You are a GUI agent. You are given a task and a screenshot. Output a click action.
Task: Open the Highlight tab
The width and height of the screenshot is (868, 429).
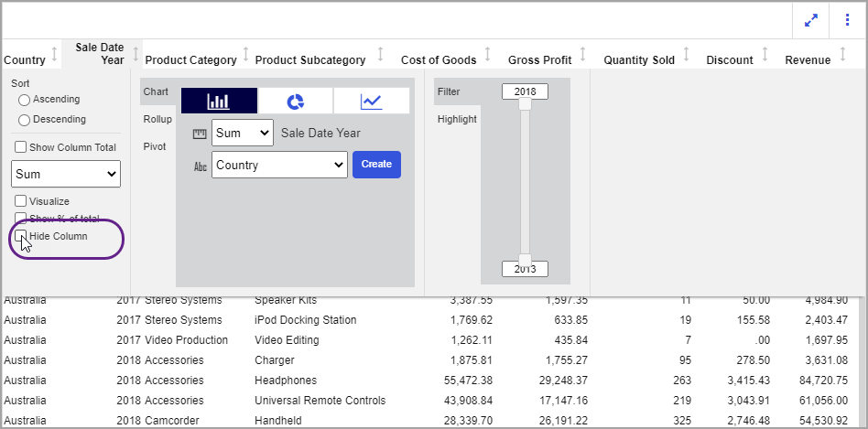click(457, 120)
